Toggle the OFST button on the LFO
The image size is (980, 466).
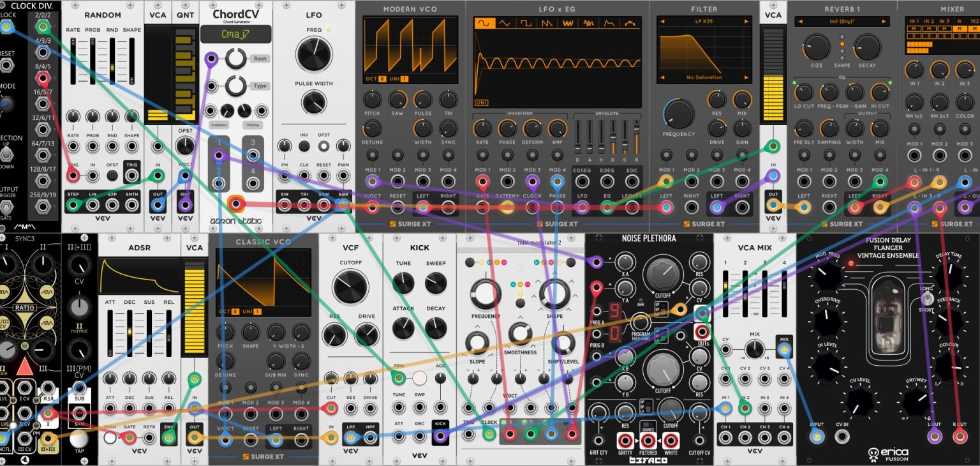pos(324,146)
